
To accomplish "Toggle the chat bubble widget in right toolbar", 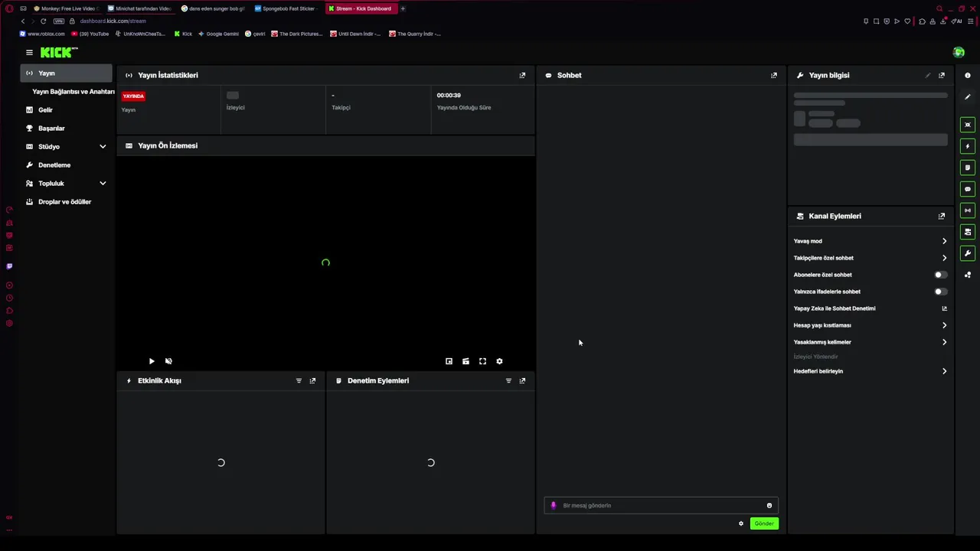I will 968,189.
